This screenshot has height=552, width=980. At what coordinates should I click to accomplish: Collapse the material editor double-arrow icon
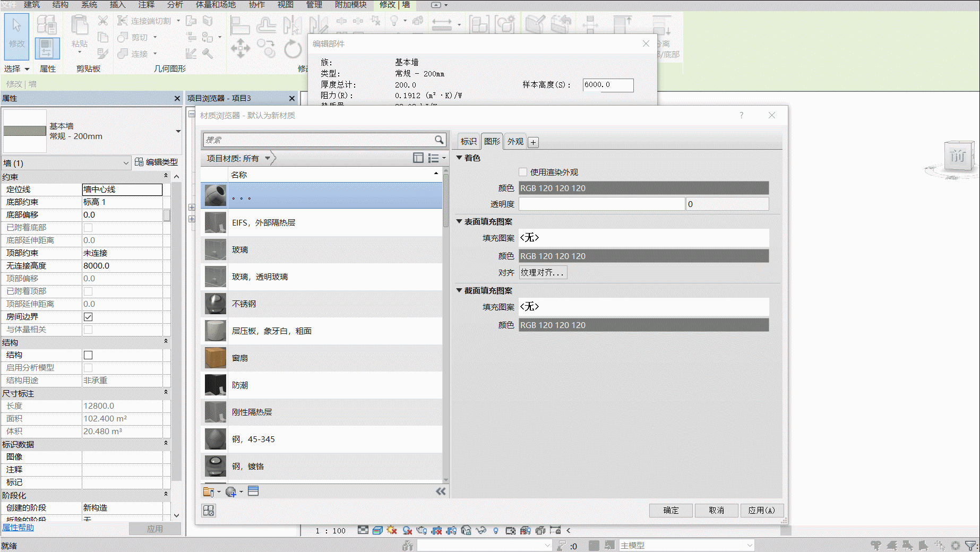(x=441, y=491)
